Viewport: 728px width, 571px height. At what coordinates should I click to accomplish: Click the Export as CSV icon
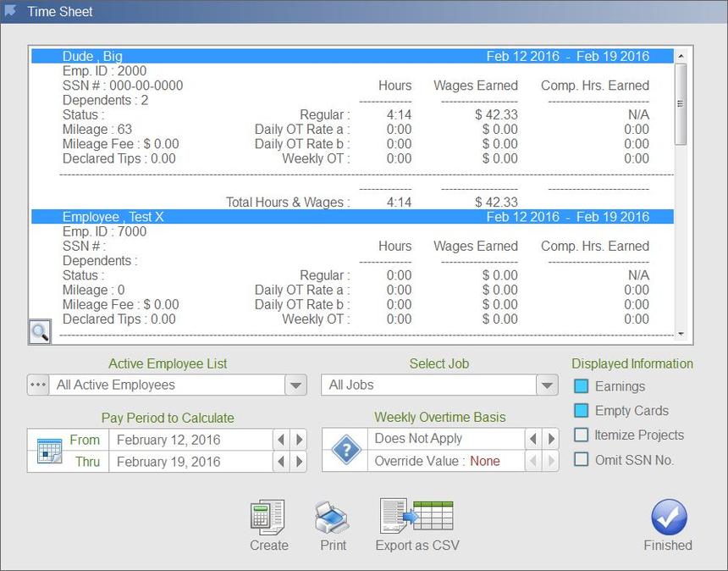(416, 516)
